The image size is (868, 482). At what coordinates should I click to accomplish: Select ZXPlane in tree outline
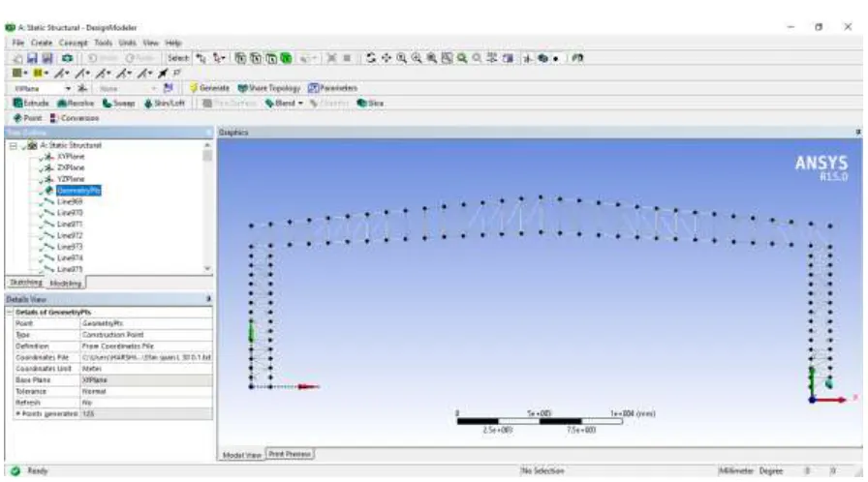[71, 167]
